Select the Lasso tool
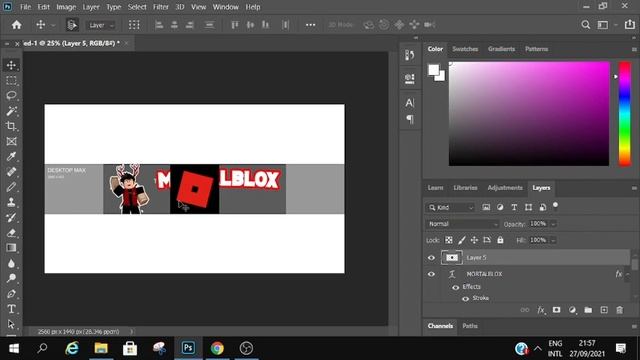This screenshot has height=360, width=640. pos(11,96)
